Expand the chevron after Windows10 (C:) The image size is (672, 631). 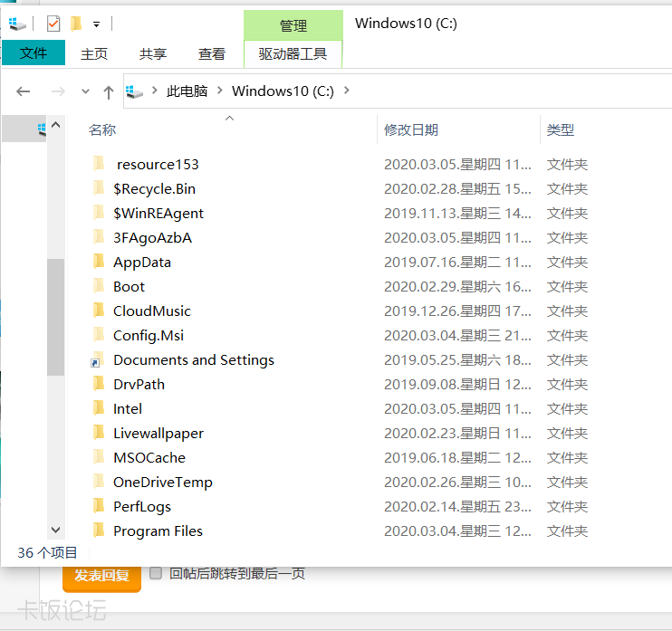[x=346, y=91]
